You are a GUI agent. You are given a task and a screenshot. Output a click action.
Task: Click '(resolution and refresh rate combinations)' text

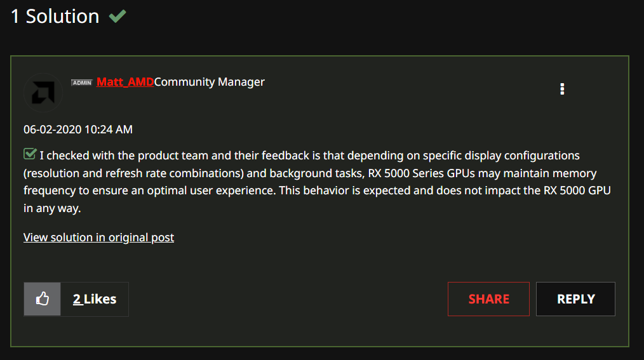(133, 173)
